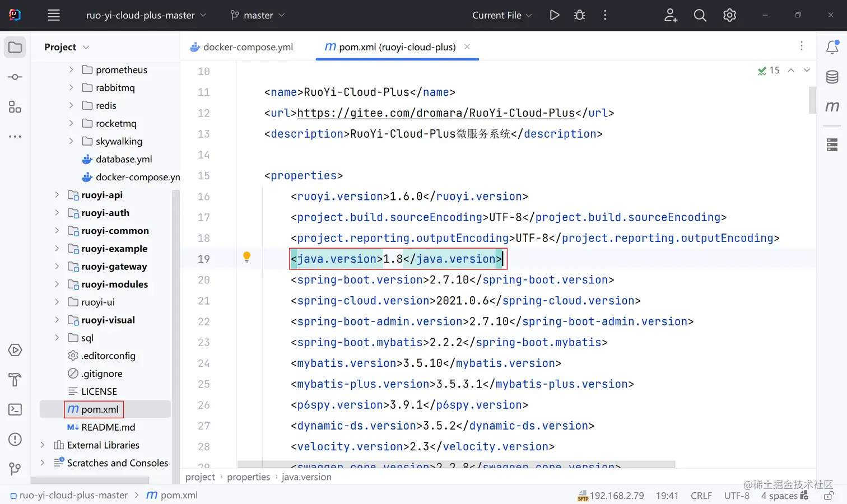Open the Notifications bell panel
847x504 pixels.
pos(832,47)
